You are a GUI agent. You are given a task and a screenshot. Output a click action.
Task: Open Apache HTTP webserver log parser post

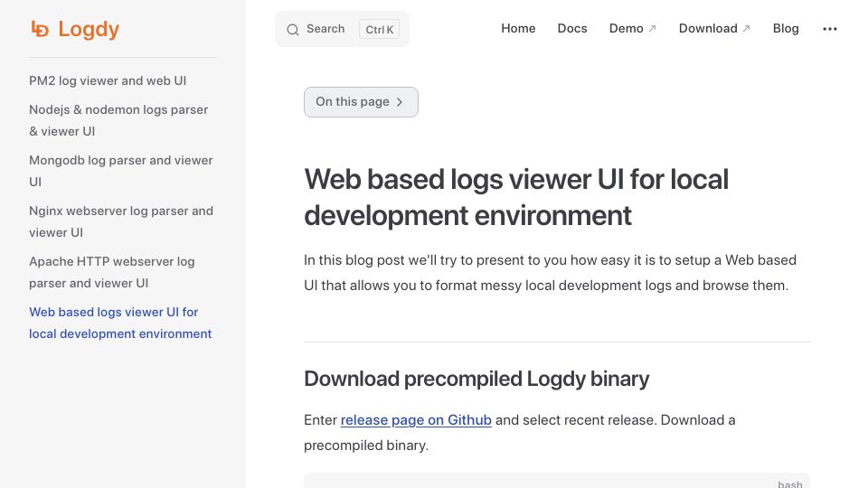pos(112,272)
